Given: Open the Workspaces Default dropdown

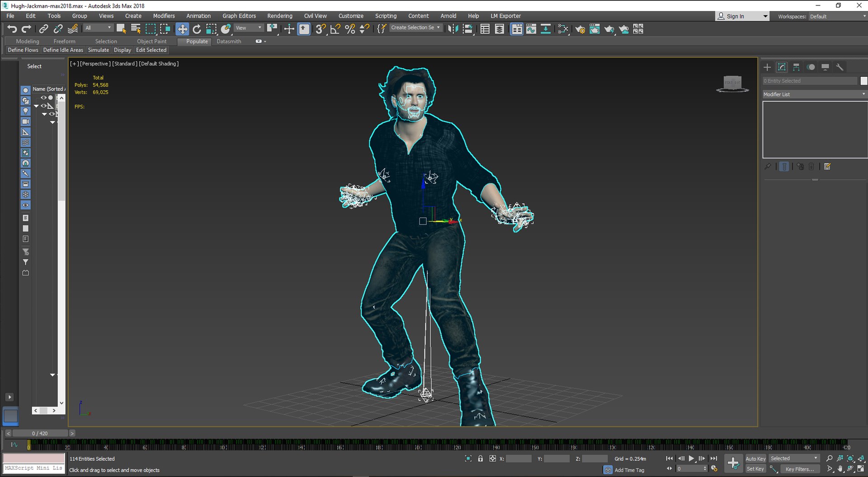Looking at the screenshot, I should [x=838, y=16].
